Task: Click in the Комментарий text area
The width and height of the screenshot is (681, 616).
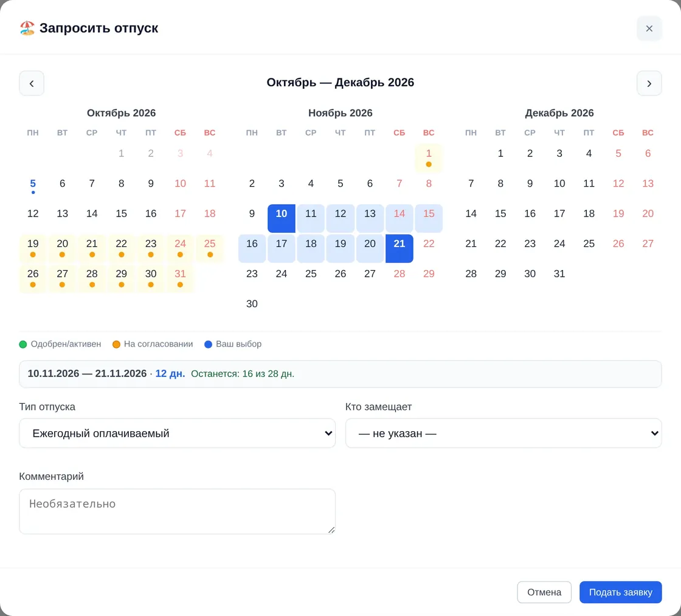Action: point(177,511)
